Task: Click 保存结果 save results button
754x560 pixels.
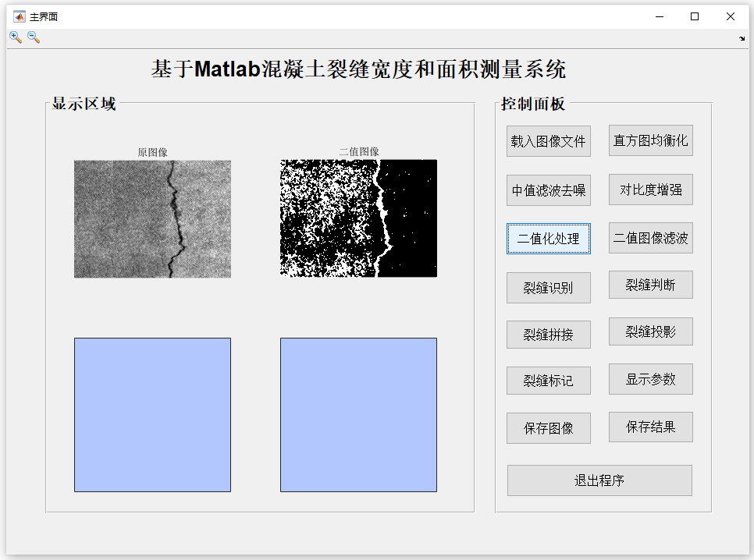Action: tap(651, 427)
